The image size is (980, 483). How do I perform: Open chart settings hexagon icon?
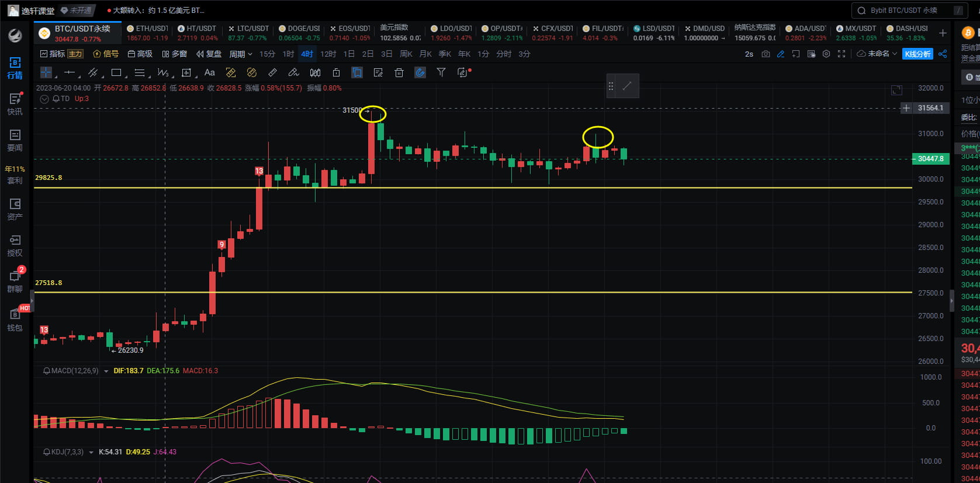pos(826,54)
